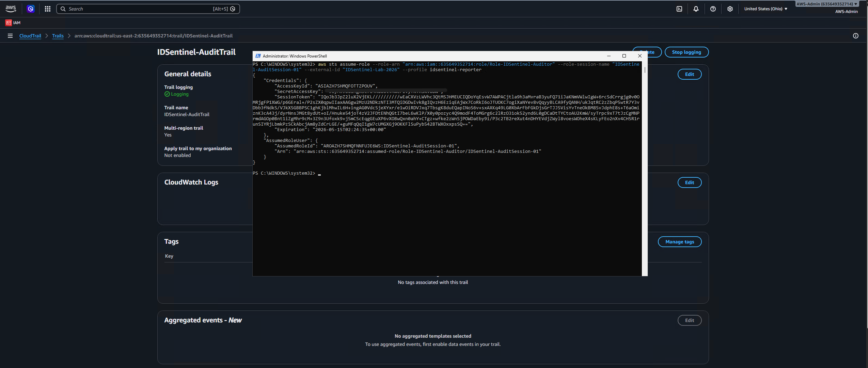This screenshot has width=868, height=368.
Task: Expand the United States (Ohio) region selector
Action: tap(766, 9)
